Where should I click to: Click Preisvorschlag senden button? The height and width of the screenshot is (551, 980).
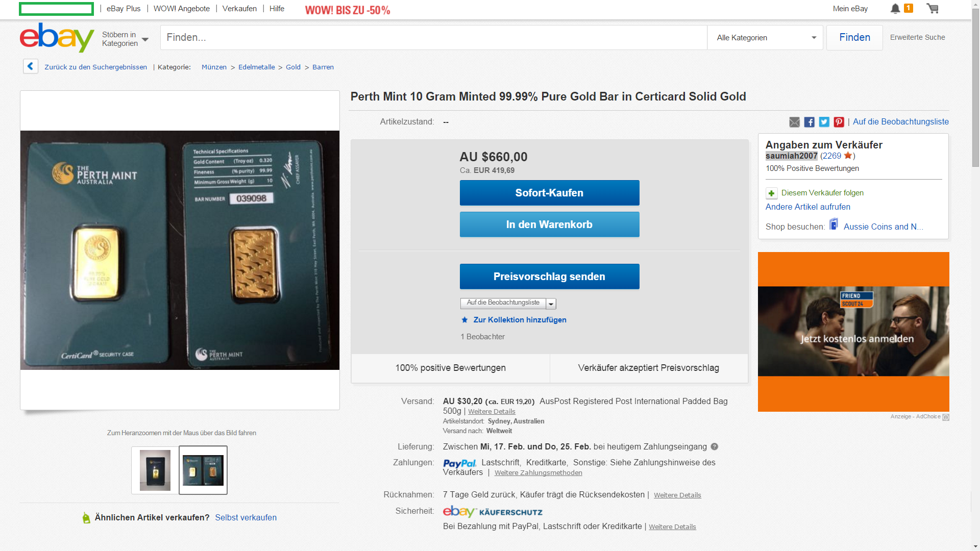[x=549, y=277]
